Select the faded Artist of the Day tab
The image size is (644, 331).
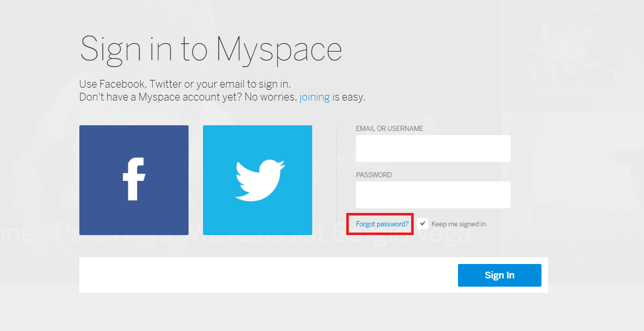63,304
